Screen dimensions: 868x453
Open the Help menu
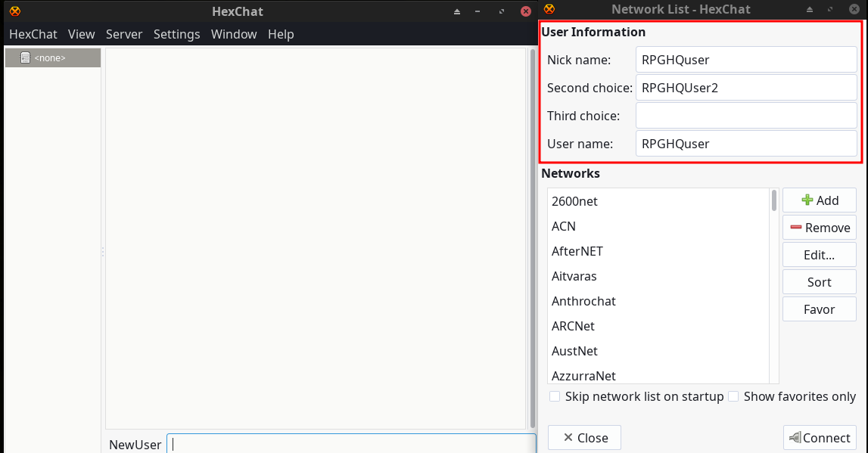(281, 34)
